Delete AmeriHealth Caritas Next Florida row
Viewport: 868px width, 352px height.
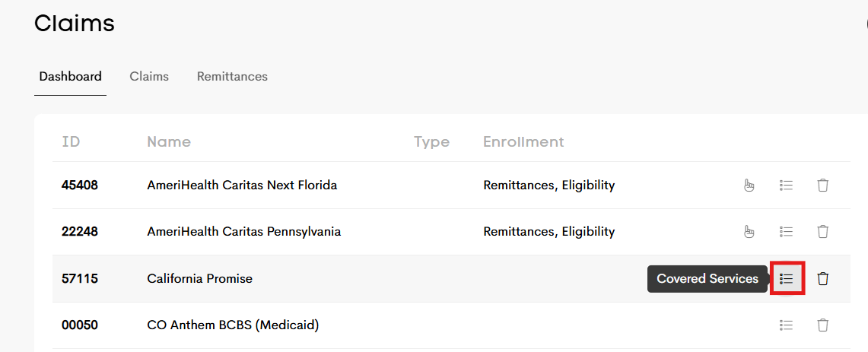point(822,185)
